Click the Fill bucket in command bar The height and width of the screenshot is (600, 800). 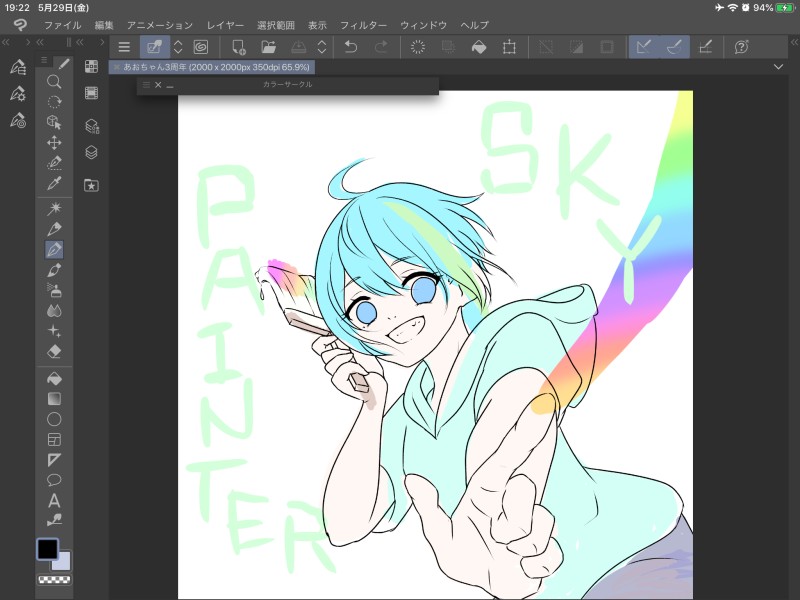click(x=479, y=47)
